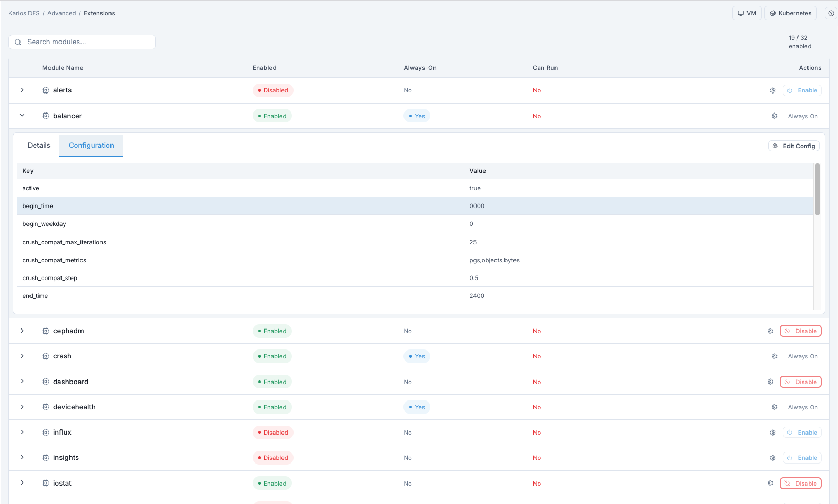Click the insights module chip icon
The height and width of the screenshot is (504, 838).
[x=46, y=458]
